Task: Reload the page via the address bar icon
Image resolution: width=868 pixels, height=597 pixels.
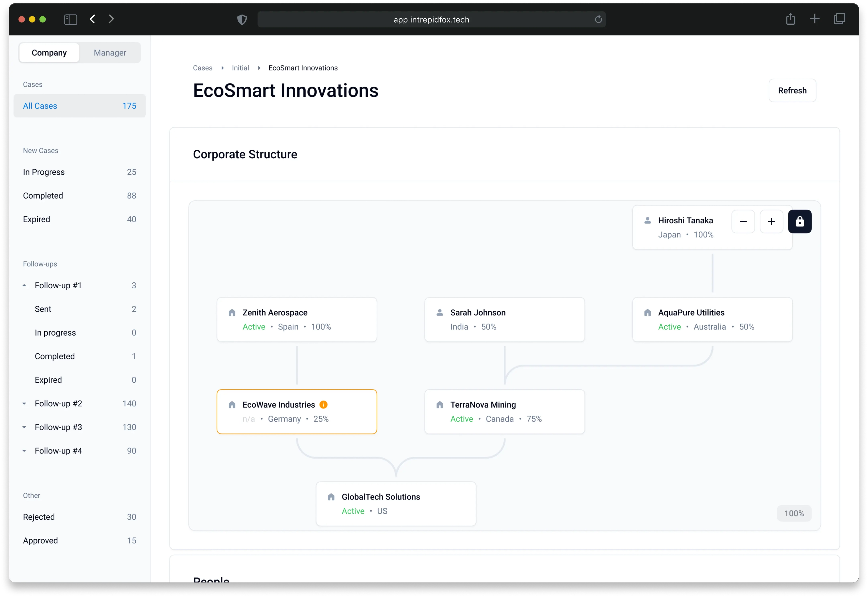Action: click(x=598, y=19)
